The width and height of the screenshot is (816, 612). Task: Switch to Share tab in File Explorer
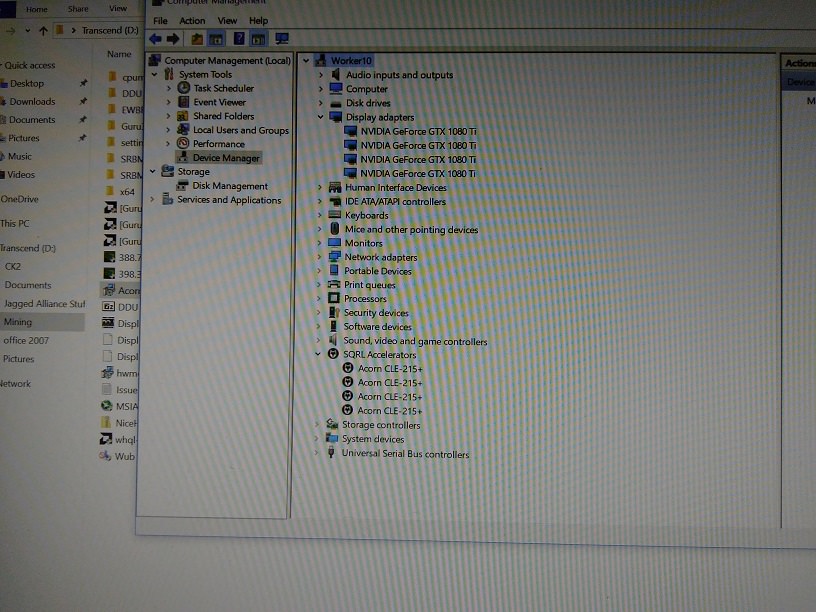point(78,9)
